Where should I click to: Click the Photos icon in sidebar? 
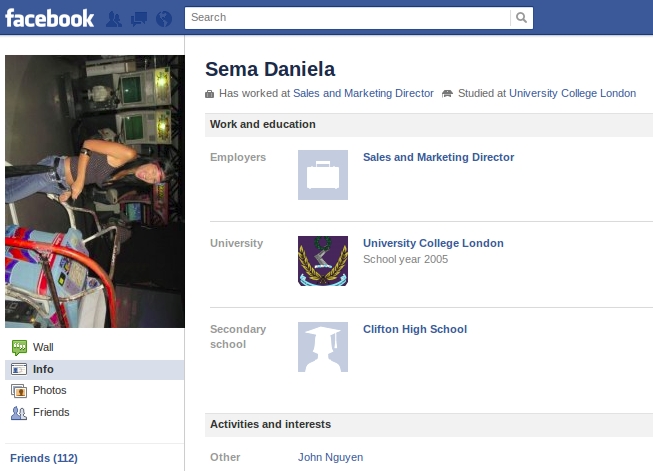click(x=19, y=391)
